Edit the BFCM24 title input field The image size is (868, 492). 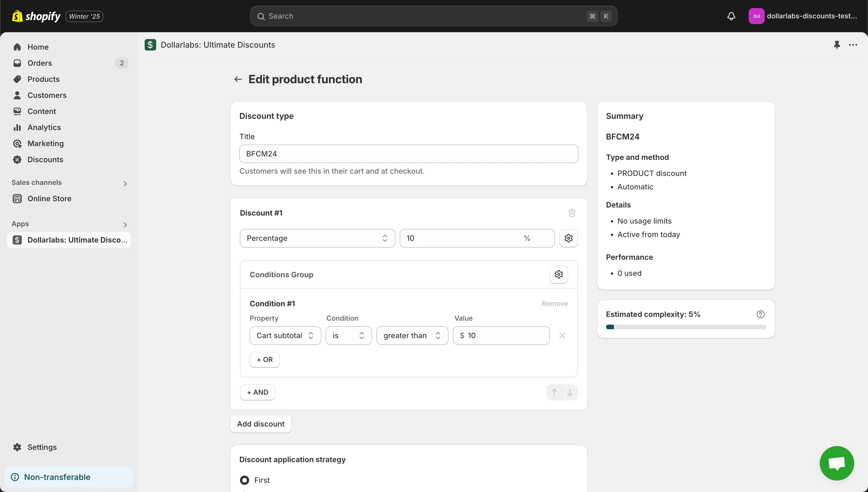click(408, 153)
